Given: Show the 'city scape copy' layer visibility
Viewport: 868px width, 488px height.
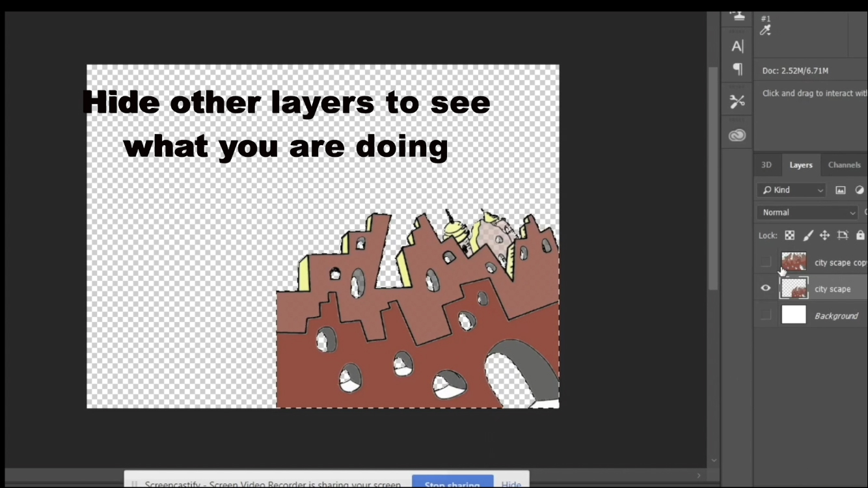Looking at the screenshot, I should (x=766, y=262).
